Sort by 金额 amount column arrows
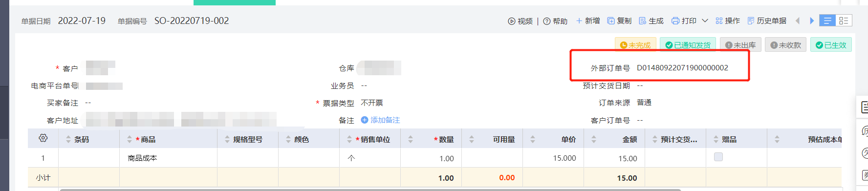The width and height of the screenshot is (868, 191). (x=594, y=139)
